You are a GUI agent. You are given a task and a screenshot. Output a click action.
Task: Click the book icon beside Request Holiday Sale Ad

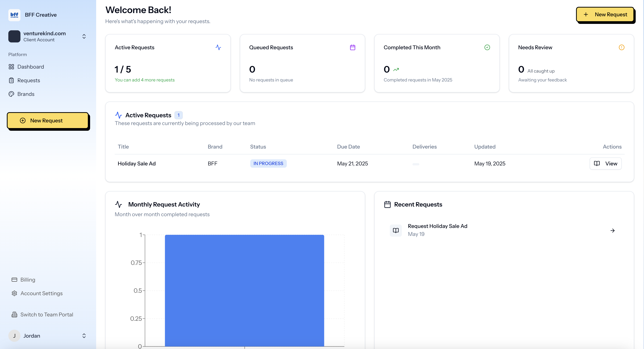coord(395,230)
